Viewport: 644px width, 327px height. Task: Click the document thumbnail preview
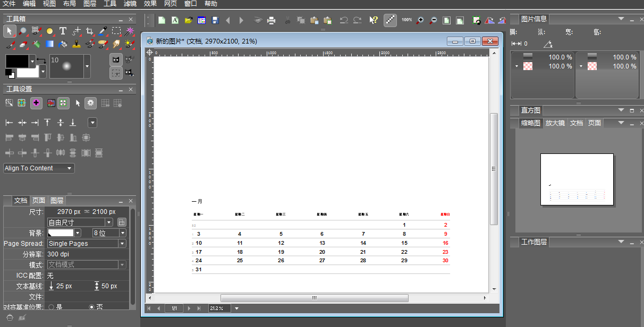[x=577, y=179]
